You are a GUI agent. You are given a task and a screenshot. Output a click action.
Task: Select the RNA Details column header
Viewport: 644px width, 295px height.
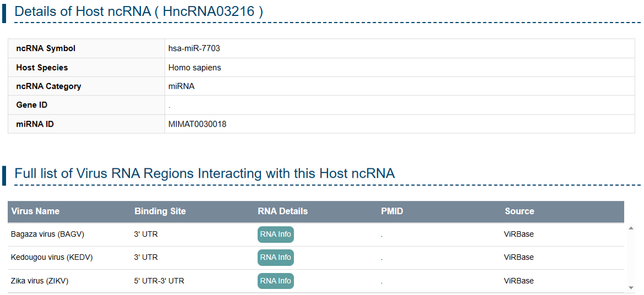[282, 211]
